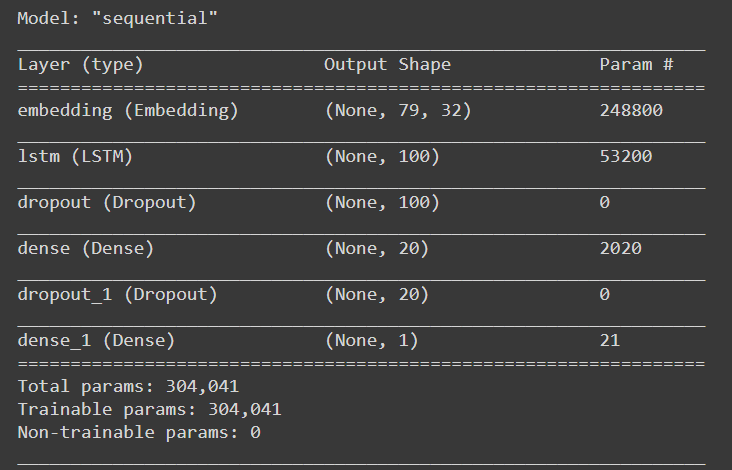
Task: Click the "Trainable params: 304,041" line
Action: coord(149,409)
